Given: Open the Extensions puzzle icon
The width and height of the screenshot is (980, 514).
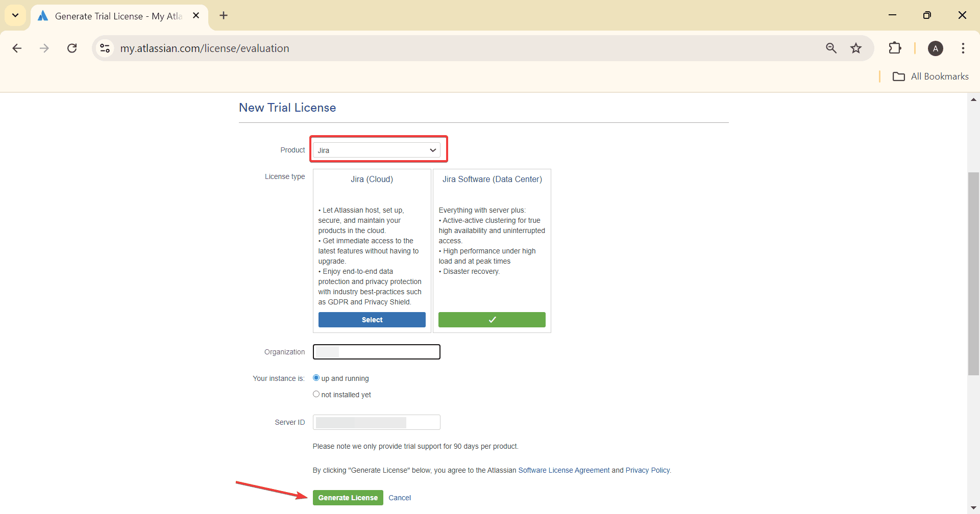Looking at the screenshot, I should point(895,48).
